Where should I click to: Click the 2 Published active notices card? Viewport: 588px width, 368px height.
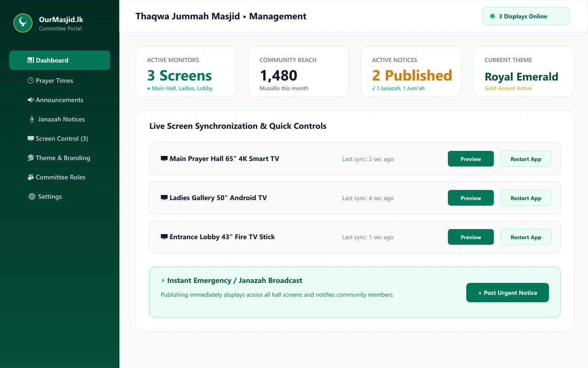point(411,71)
